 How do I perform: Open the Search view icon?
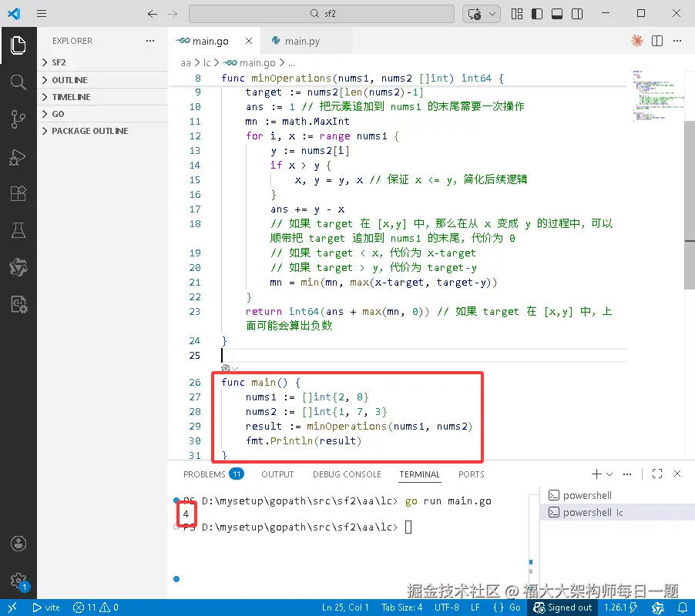coord(18,82)
